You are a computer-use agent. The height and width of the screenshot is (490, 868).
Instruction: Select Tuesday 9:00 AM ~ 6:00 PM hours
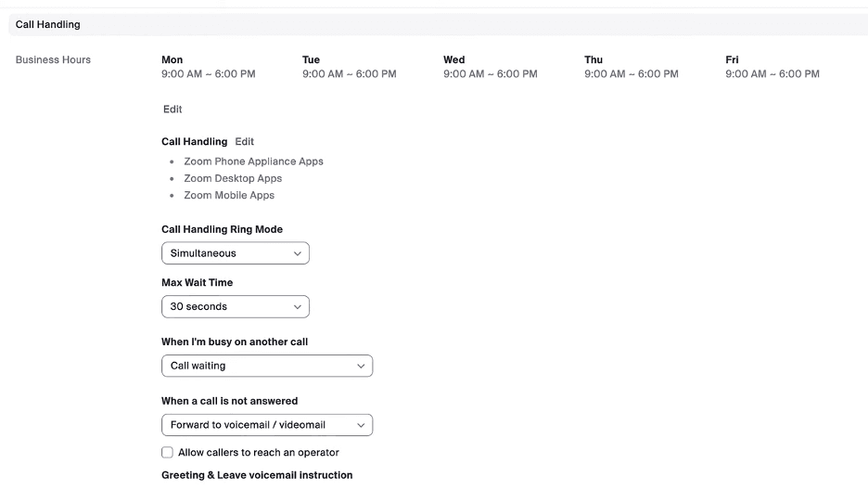click(349, 74)
